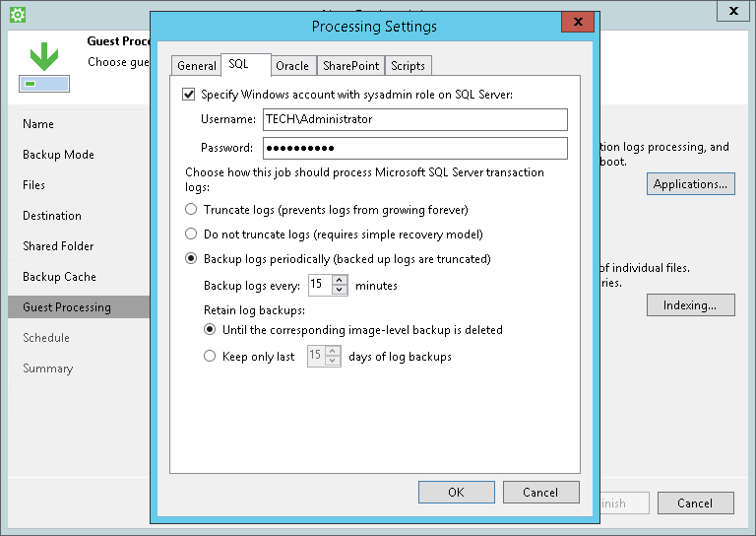Click the Password field
The width and height of the screenshot is (756, 536).
coord(415,148)
